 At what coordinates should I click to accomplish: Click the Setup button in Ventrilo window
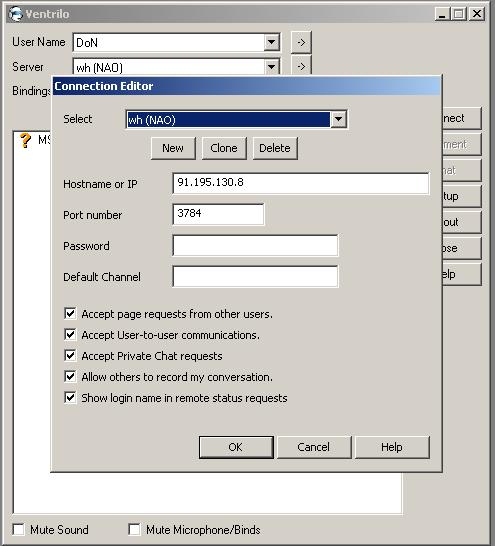pos(462,196)
